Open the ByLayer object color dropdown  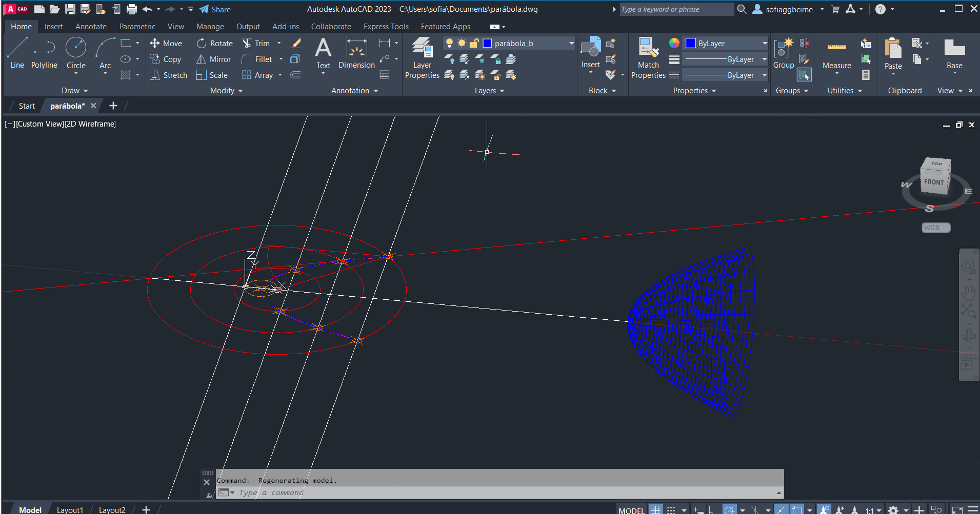pos(765,44)
